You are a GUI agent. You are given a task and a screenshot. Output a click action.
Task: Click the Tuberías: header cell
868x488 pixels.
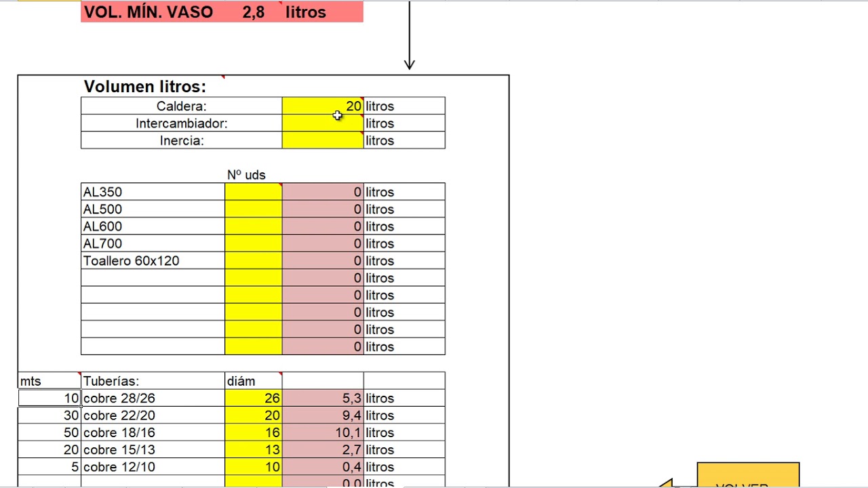[x=153, y=381]
